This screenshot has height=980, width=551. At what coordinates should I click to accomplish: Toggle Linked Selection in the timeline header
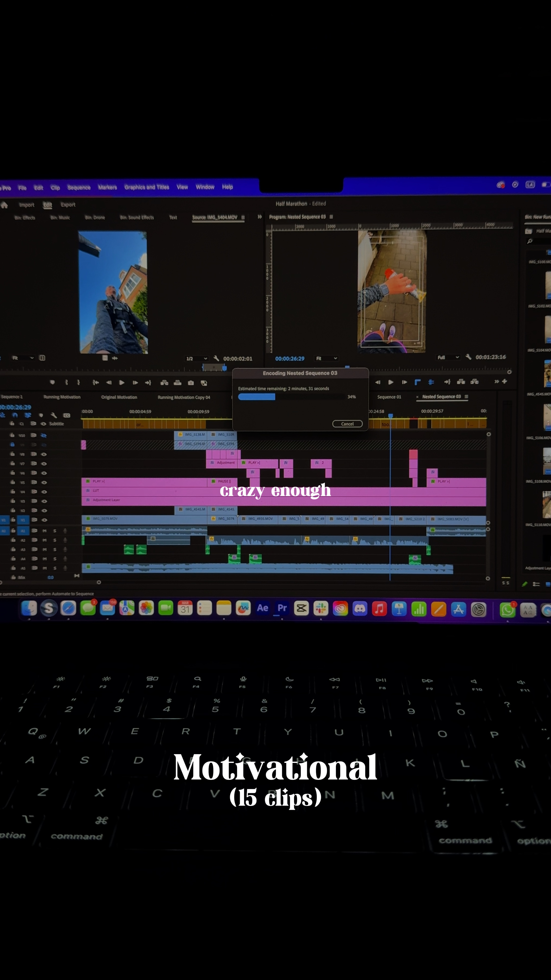(x=28, y=415)
